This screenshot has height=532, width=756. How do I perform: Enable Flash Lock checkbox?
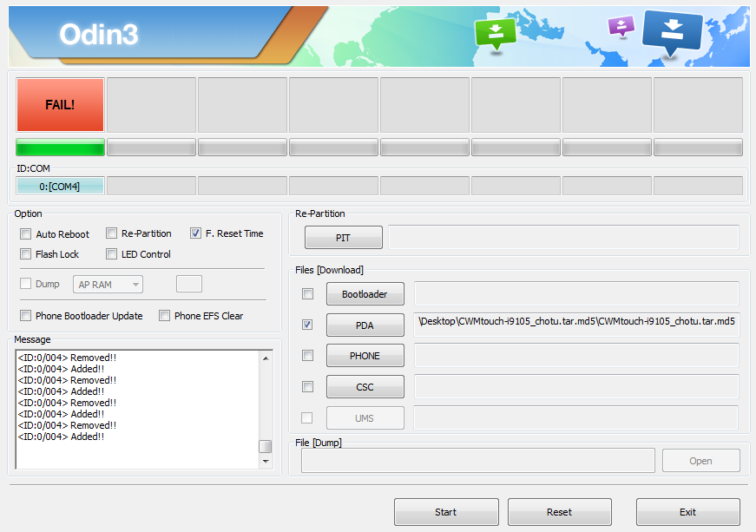25,254
